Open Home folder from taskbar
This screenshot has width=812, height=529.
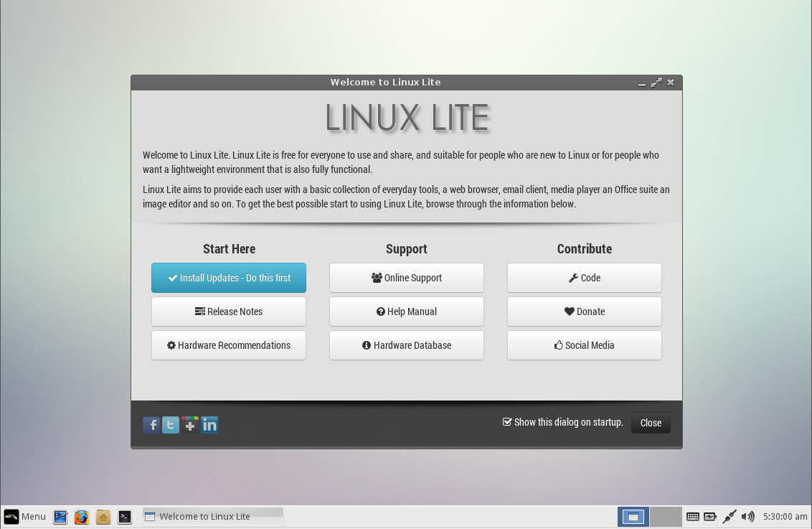tap(103, 517)
